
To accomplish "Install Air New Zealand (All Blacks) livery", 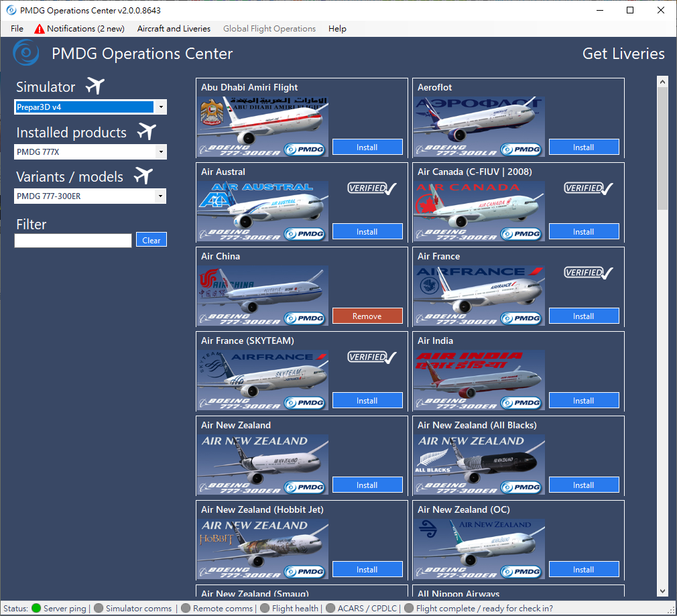I will [x=584, y=485].
